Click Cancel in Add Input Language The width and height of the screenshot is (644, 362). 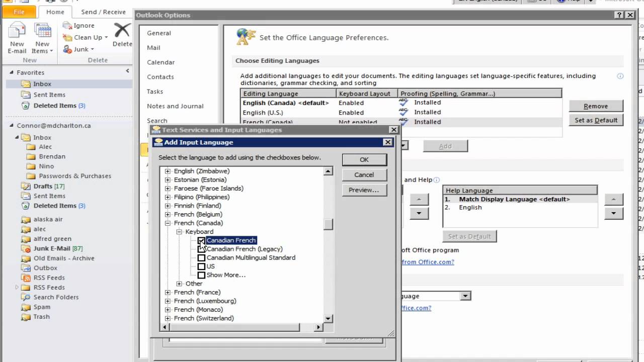point(364,175)
